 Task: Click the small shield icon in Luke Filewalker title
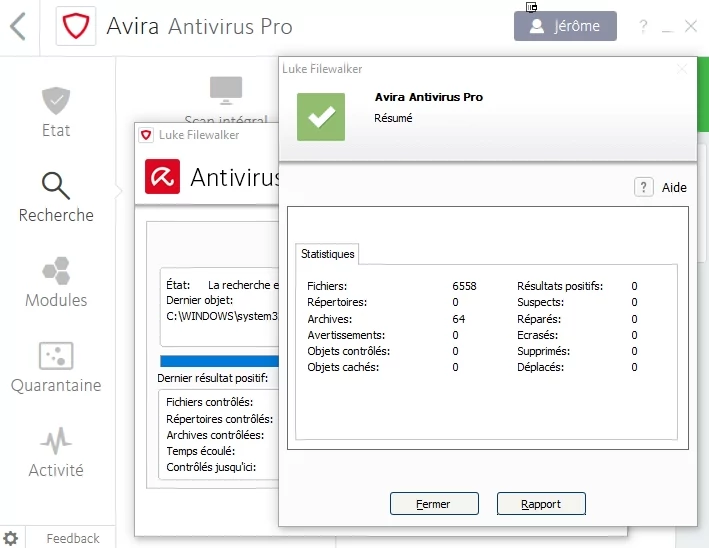pos(146,135)
